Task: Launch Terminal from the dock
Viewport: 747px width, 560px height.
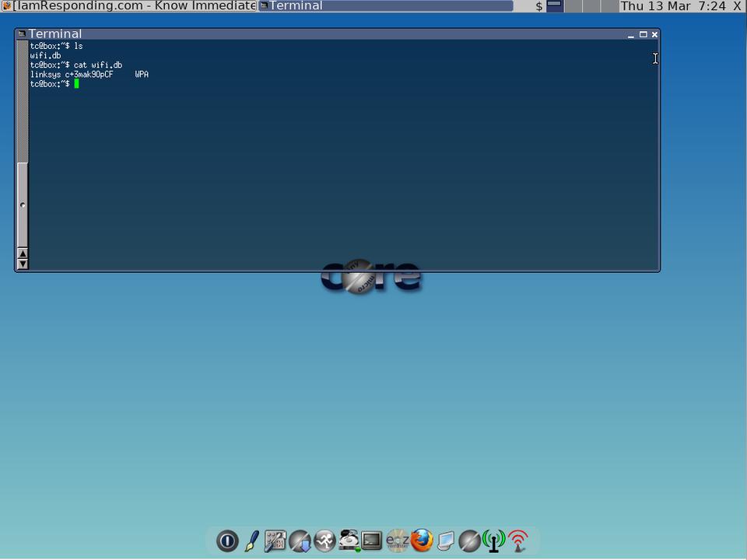Action: click(372, 541)
